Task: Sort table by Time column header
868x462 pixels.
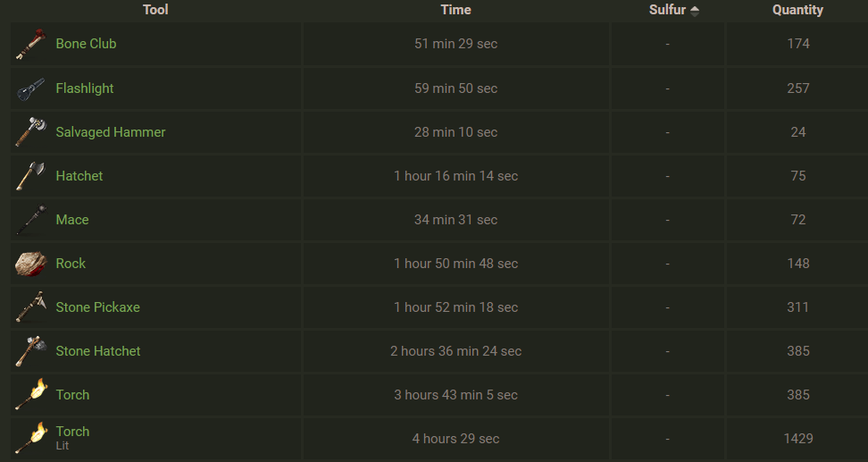Action: tap(455, 10)
